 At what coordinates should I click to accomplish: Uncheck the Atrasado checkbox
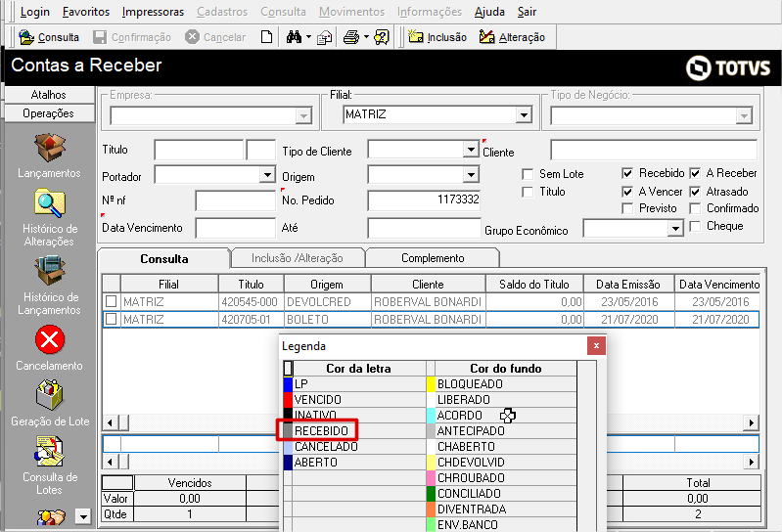coord(695,192)
